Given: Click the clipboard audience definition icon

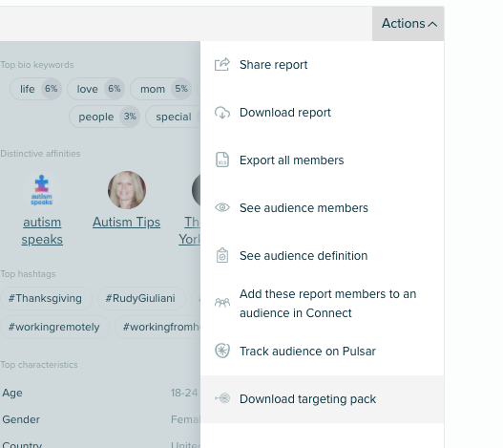Looking at the screenshot, I should click(x=222, y=255).
